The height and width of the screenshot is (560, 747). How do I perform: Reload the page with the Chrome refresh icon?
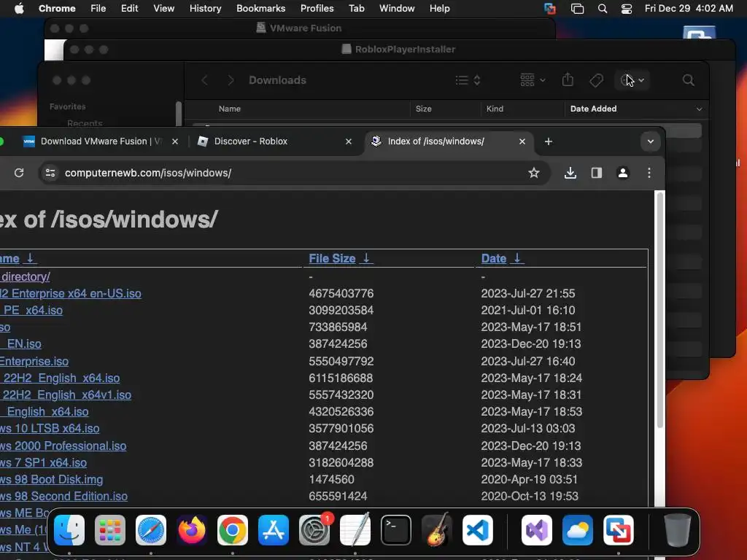tap(19, 173)
